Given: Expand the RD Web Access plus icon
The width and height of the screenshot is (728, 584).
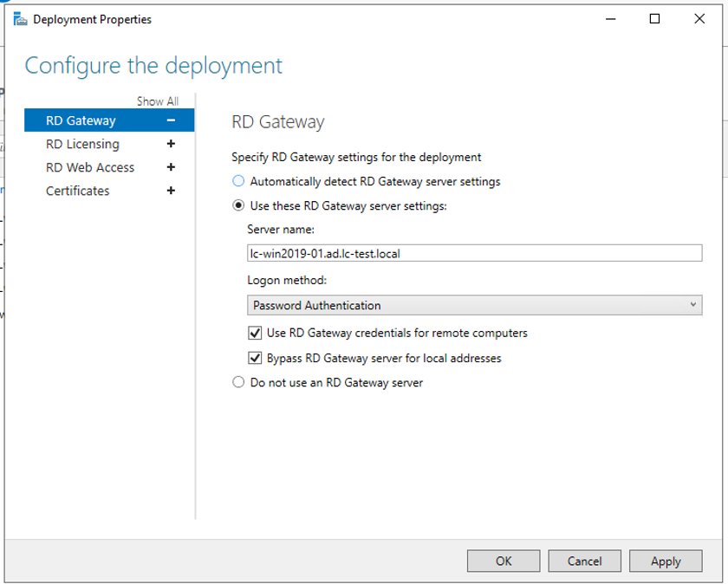Looking at the screenshot, I should coord(171,167).
